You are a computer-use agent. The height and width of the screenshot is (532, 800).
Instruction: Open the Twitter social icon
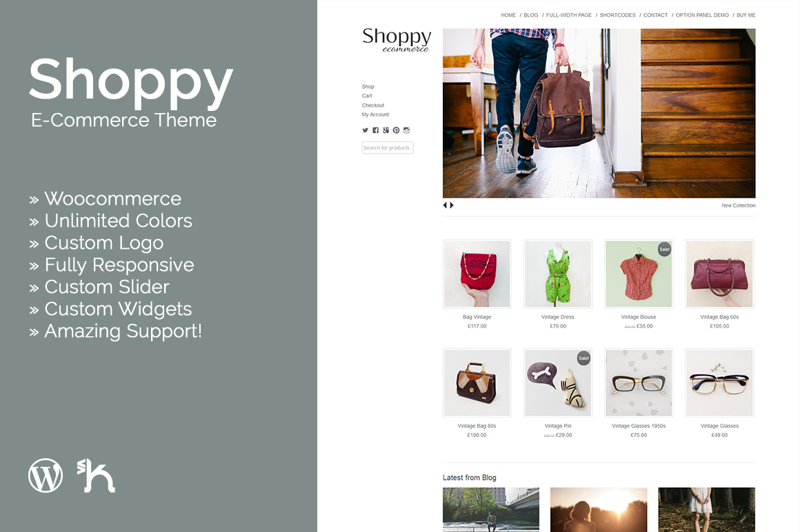366,130
